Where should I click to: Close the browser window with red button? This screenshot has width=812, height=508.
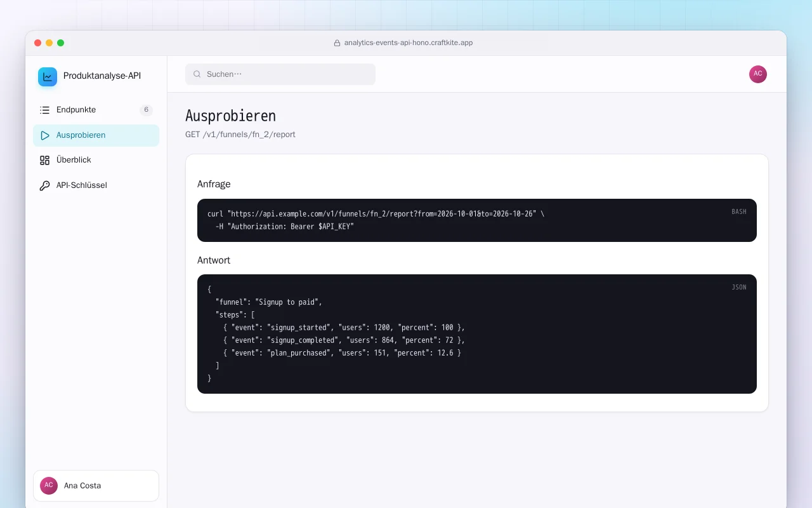(x=38, y=43)
